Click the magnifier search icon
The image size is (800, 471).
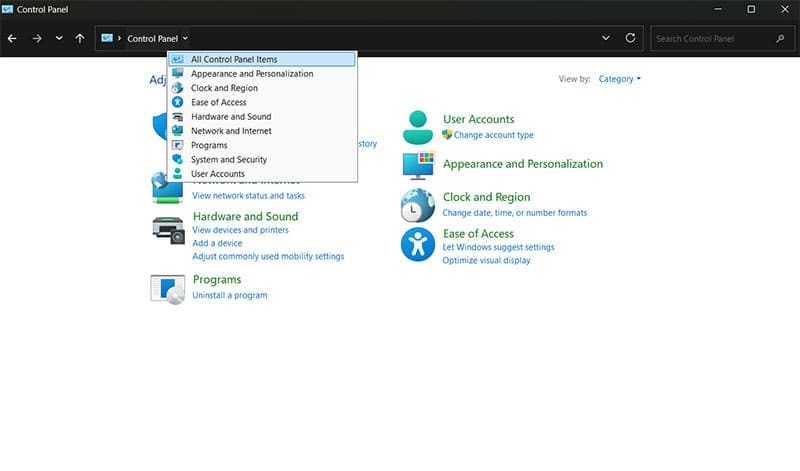[x=780, y=38]
